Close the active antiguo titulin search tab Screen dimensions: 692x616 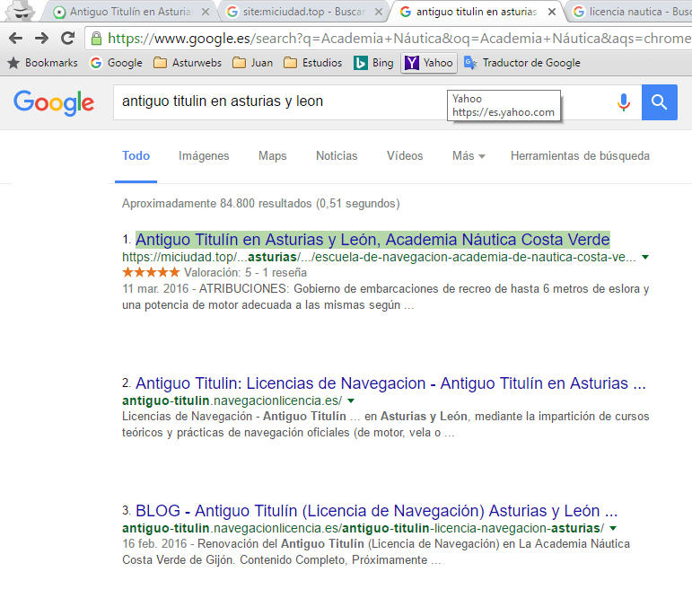click(x=552, y=12)
